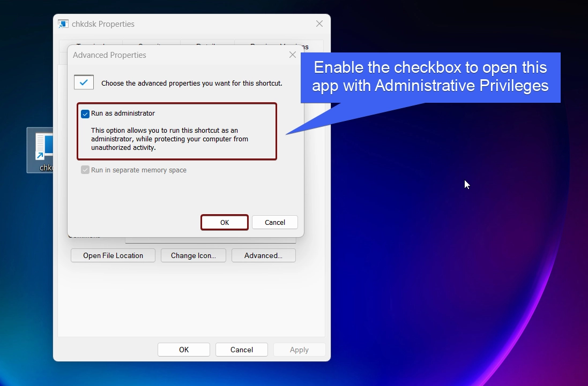Click Apply in chkdsk Properties window
Image resolution: width=588 pixels, height=386 pixels.
299,350
